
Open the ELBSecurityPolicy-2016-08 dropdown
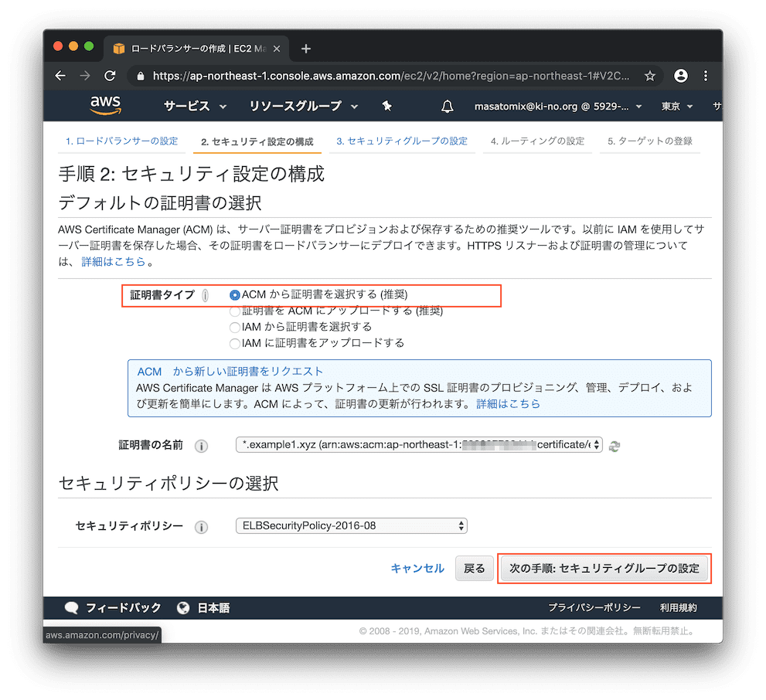tap(351, 525)
